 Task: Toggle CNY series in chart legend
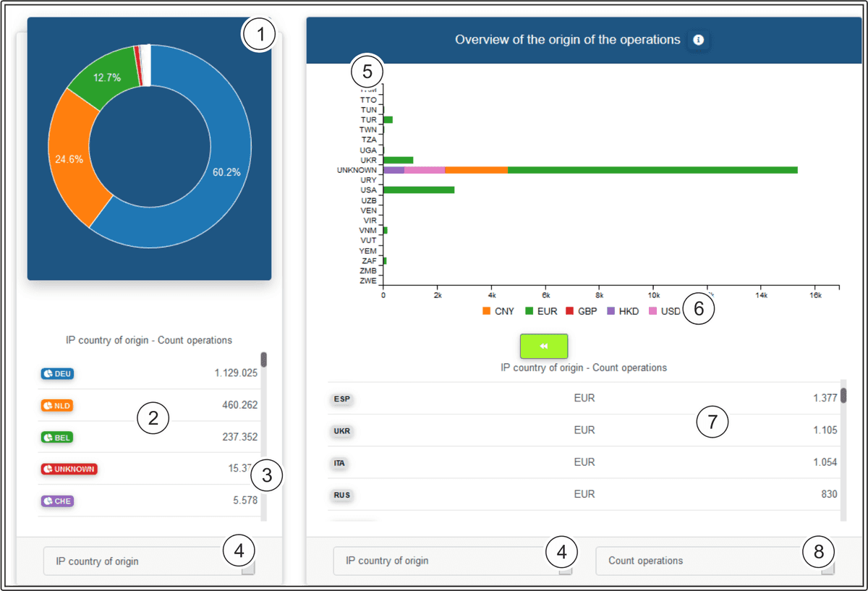tap(498, 311)
